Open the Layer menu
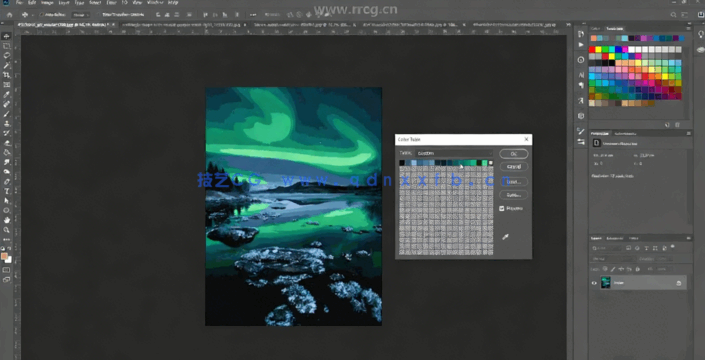705x360 pixels. tap(63, 3)
